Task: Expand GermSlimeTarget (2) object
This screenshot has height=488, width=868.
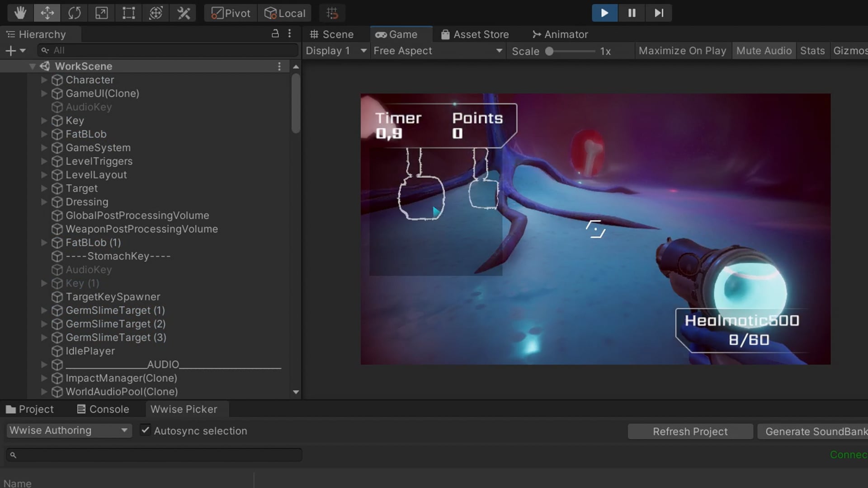Action: [x=44, y=324]
